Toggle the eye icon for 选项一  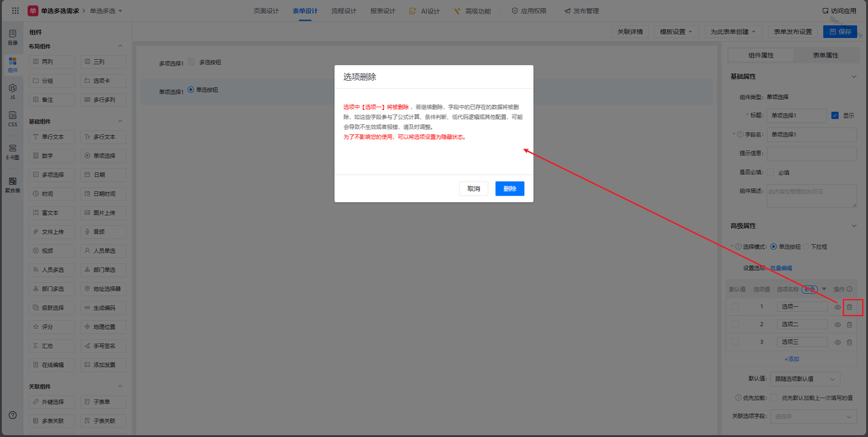pos(837,307)
